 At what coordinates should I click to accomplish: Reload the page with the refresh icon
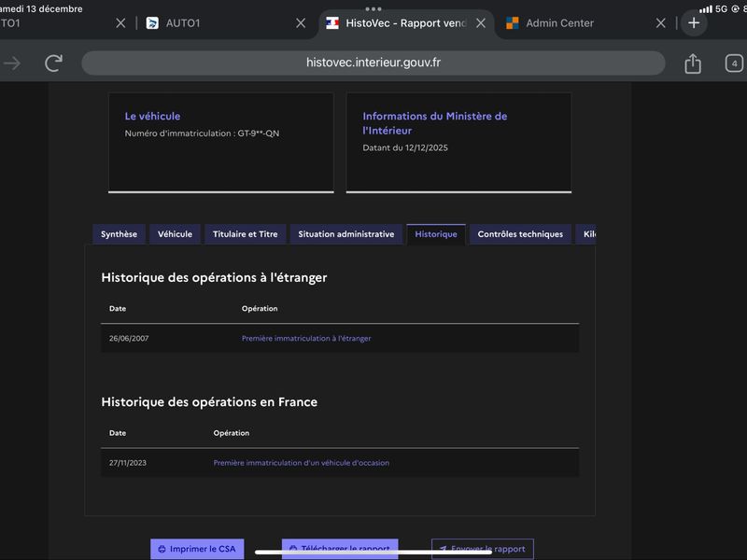tap(54, 63)
